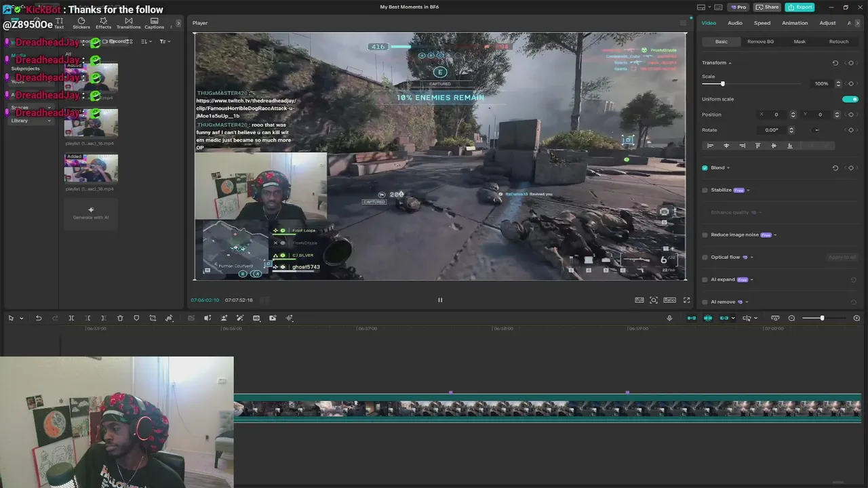Click the Scale percentage stepper arrows
This screenshot has height=488, width=868.
(838, 83)
